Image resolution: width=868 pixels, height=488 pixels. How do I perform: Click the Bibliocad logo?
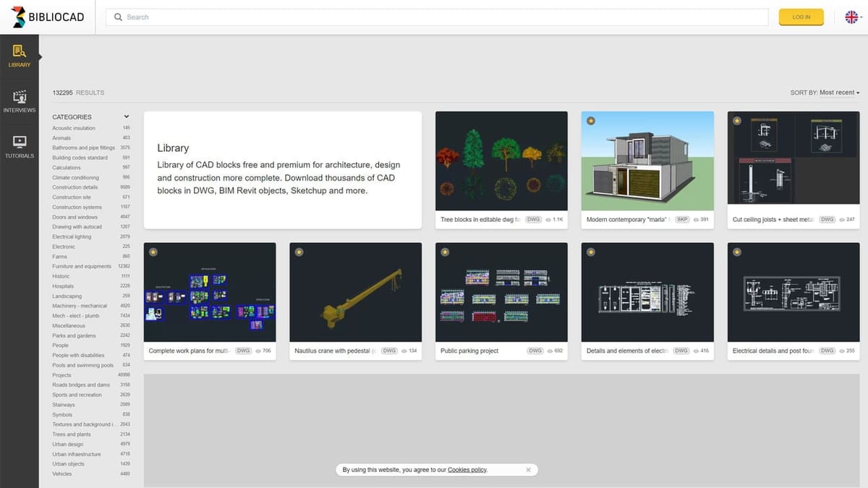tap(48, 17)
